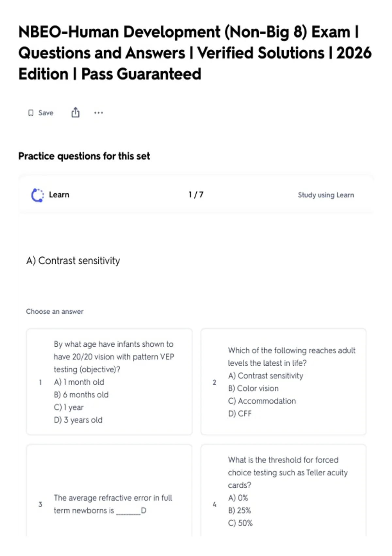Viewport: 392px width, 556px height.
Task: Click the share upload icon
Action: point(75,112)
